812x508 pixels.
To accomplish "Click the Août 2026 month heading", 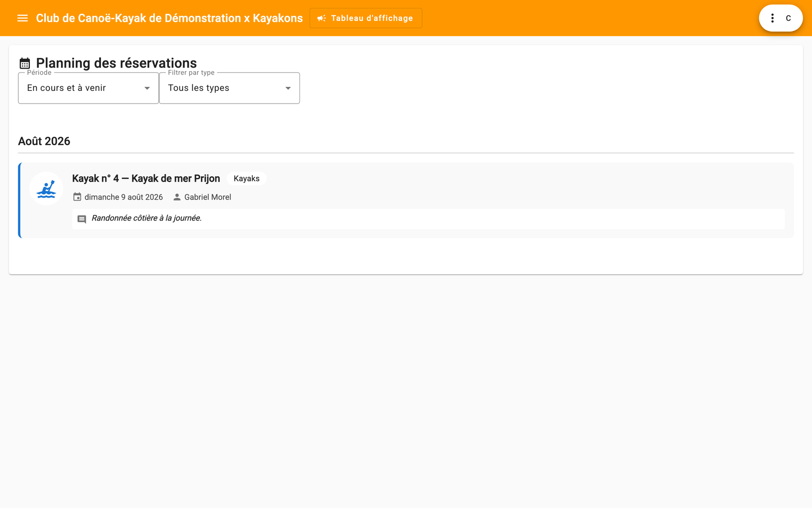I will click(44, 141).
